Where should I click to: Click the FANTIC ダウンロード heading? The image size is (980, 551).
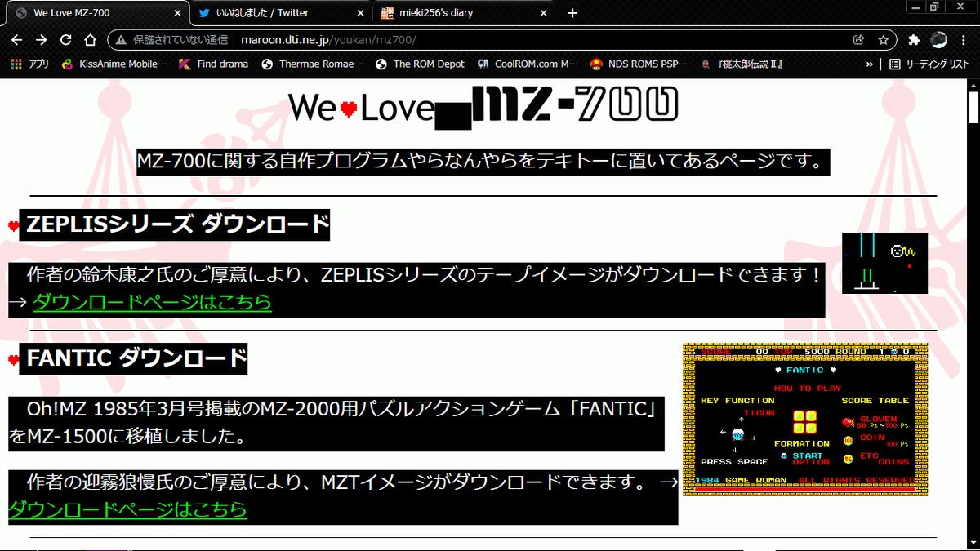coord(134,358)
